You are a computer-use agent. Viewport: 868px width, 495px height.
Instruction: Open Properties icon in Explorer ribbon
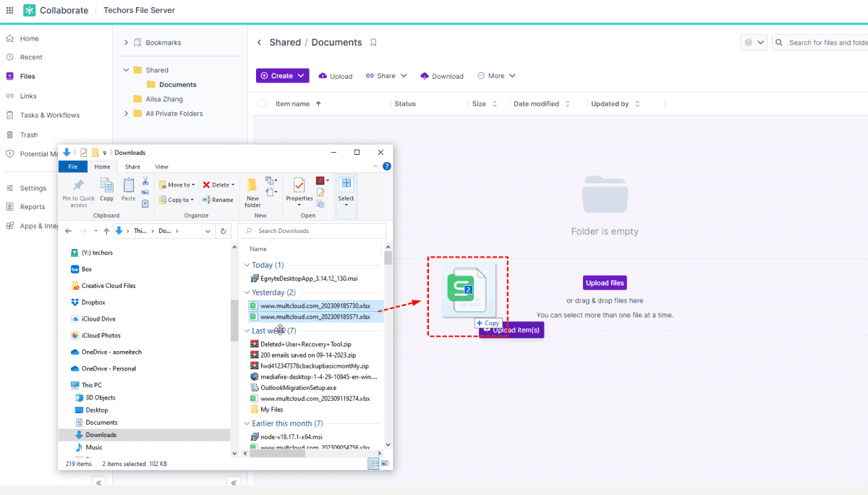click(299, 190)
